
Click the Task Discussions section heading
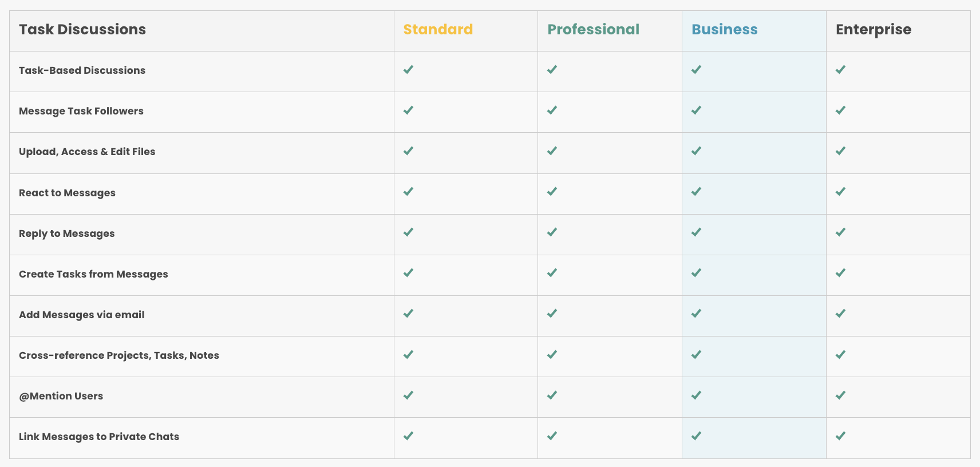(x=82, y=30)
